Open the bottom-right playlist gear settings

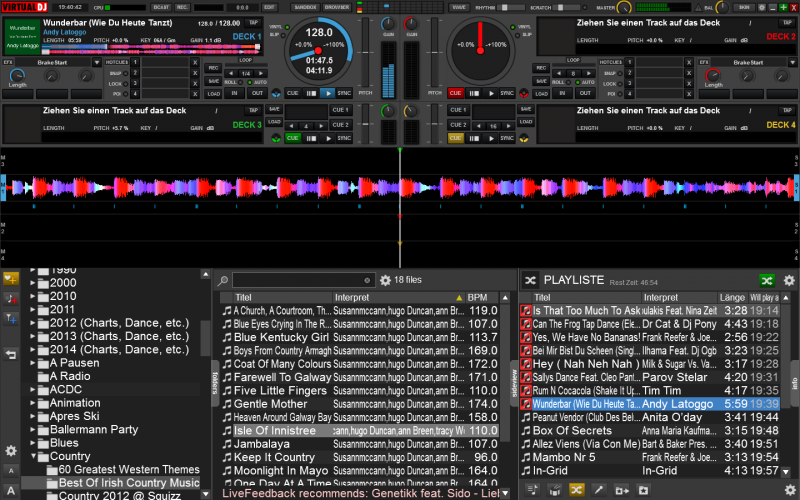coord(790,490)
